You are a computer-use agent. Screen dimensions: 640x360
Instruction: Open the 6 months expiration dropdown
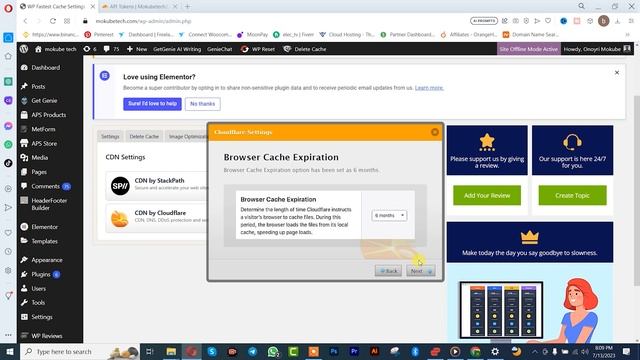click(389, 215)
